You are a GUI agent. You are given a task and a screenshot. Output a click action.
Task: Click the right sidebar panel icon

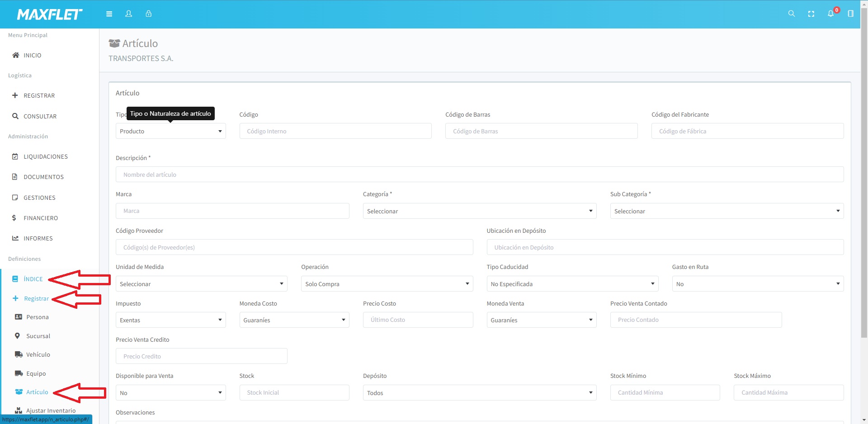[x=850, y=14]
